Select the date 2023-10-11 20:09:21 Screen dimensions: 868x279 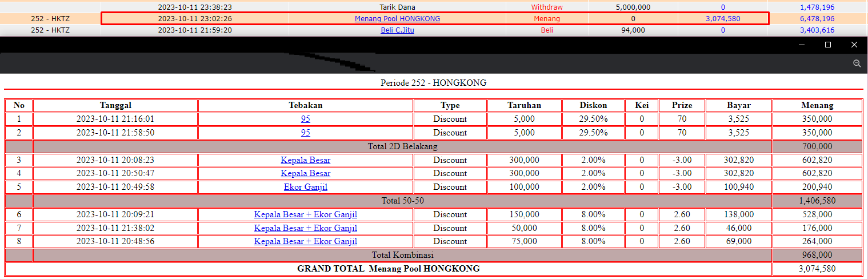coord(115,214)
